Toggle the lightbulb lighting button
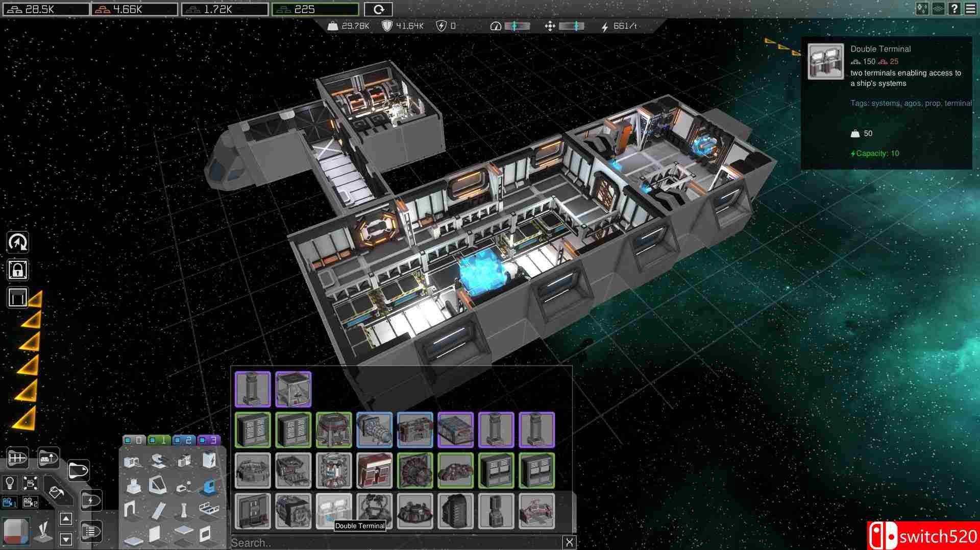The height and width of the screenshot is (550, 980). point(10,483)
